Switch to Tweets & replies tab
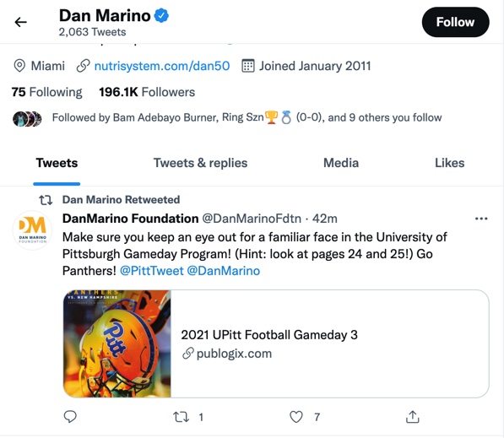This screenshot has width=504, height=438. click(x=200, y=163)
